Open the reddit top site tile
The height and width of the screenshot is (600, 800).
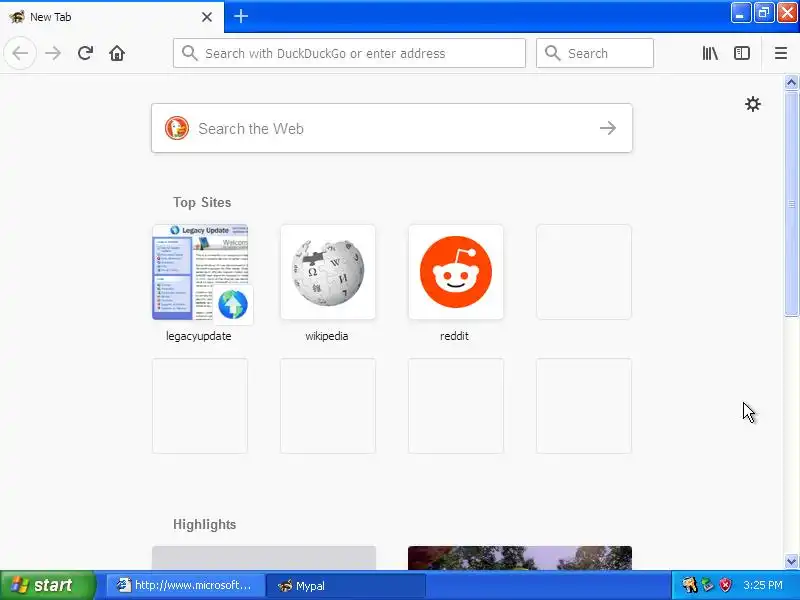[x=456, y=272]
